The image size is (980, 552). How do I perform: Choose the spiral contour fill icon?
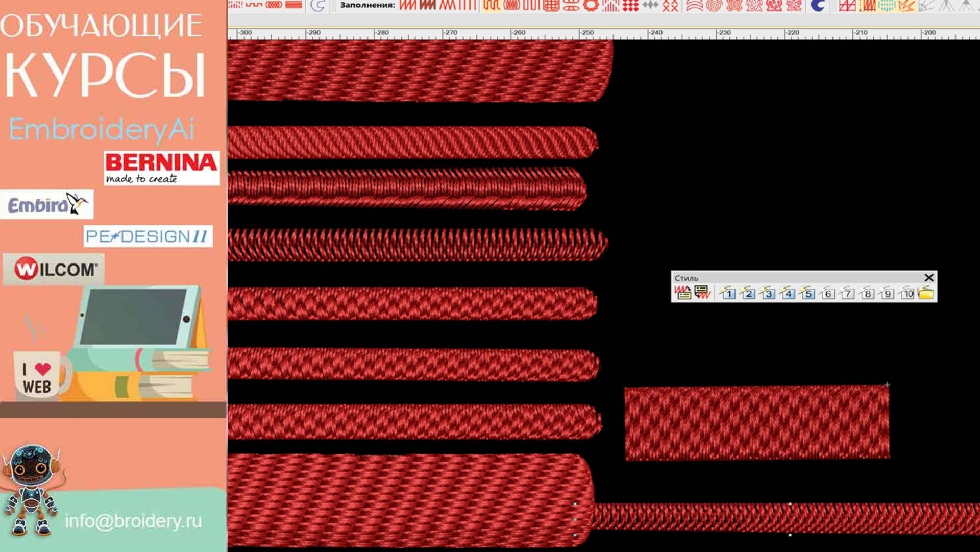point(714,5)
